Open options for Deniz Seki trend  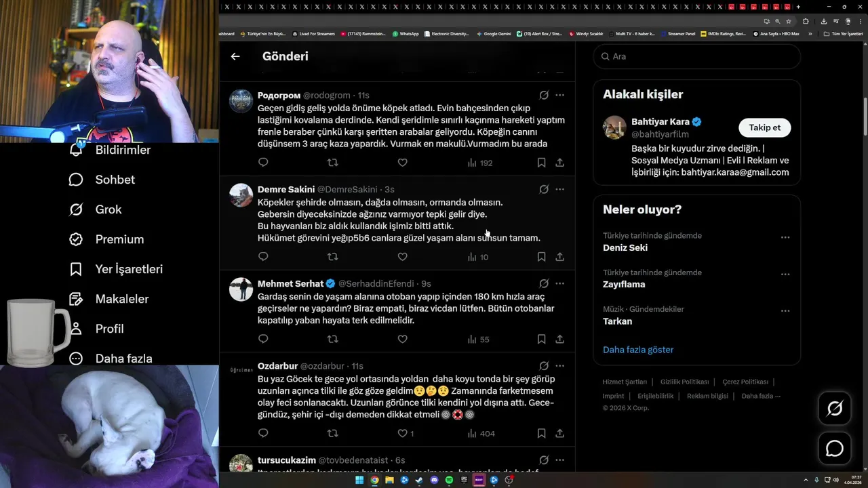point(785,237)
